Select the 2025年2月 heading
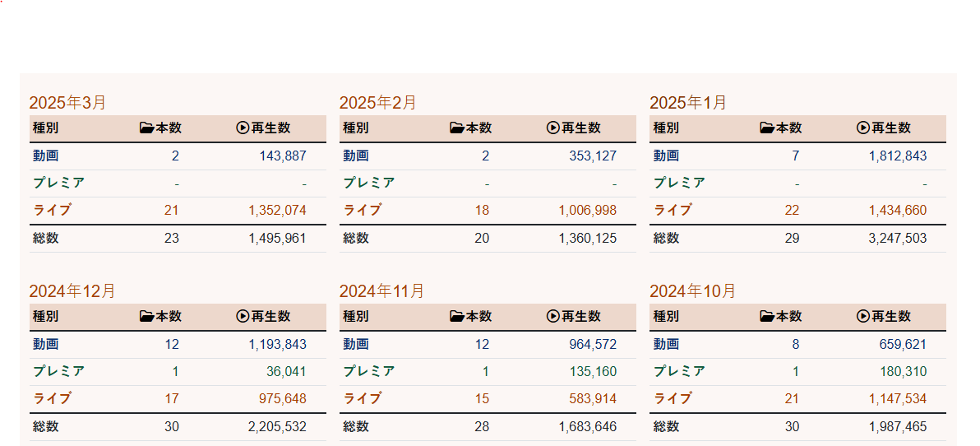The image size is (980, 446). coord(377,103)
